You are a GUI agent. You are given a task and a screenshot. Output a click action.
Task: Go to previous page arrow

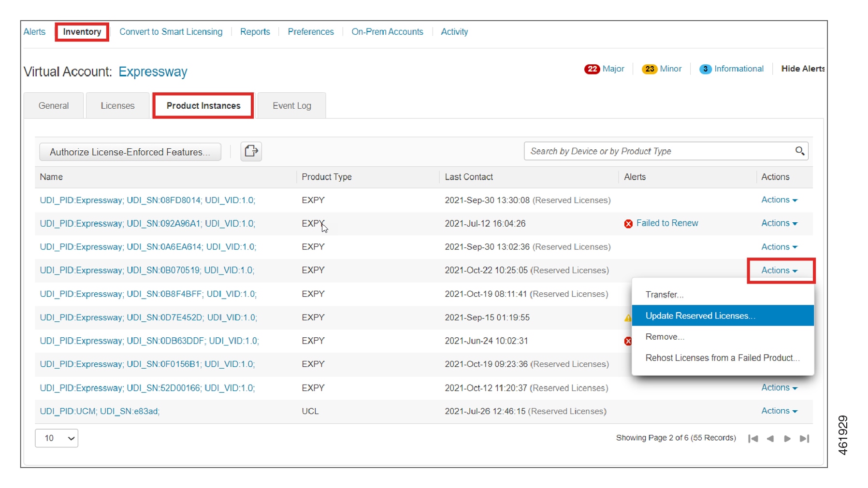point(770,439)
